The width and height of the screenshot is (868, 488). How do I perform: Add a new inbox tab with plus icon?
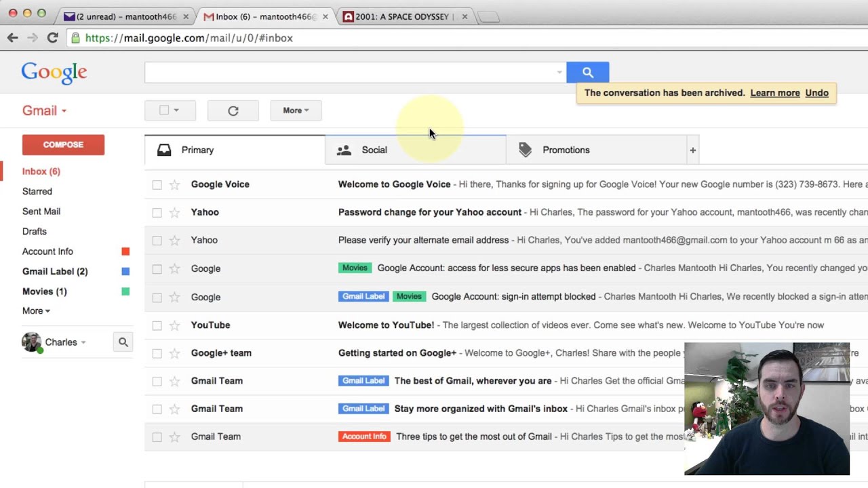(x=692, y=150)
